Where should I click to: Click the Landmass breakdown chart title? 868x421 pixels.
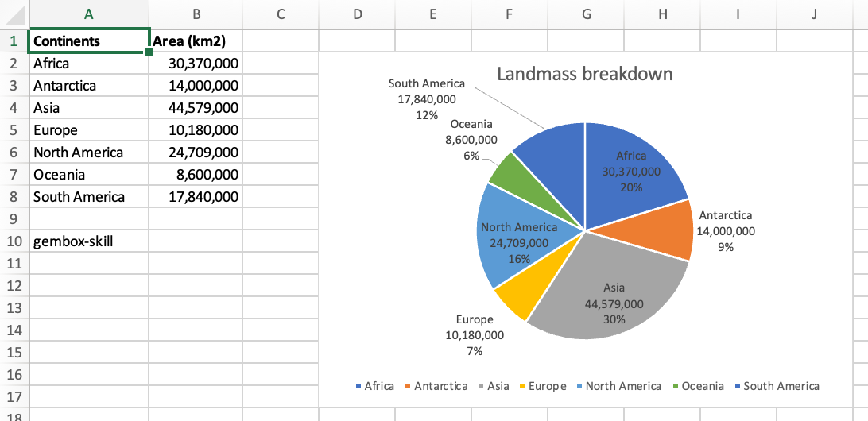point(584,75)
